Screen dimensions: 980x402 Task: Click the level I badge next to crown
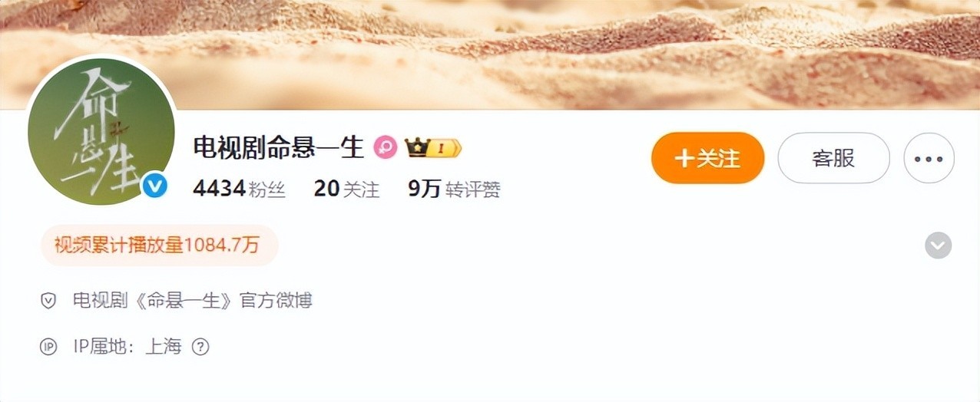click(x=444, y=148)
